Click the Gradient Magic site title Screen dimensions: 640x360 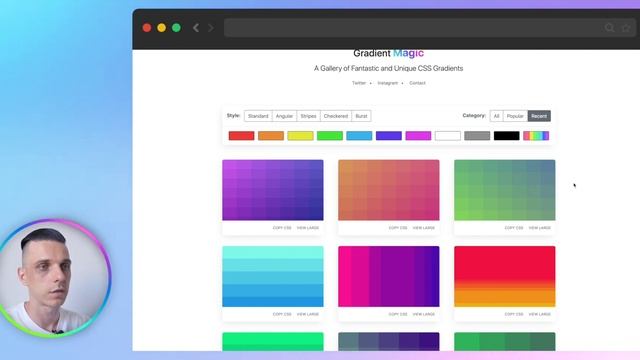(389, 53)
